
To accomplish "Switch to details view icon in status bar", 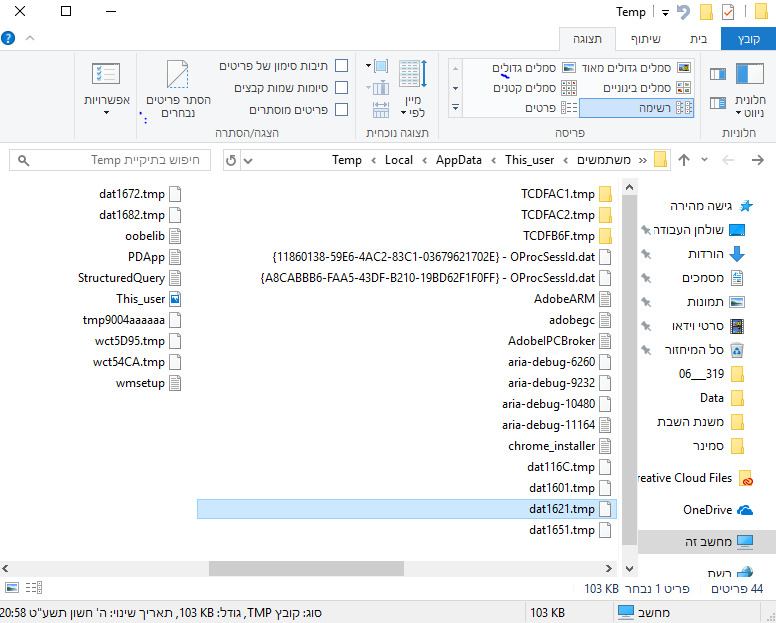I will point(33,587).
